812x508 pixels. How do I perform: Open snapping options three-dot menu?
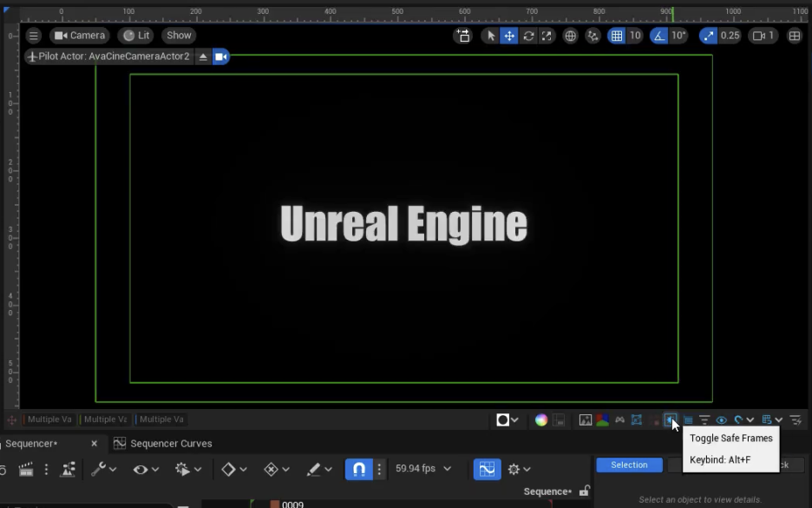[379, 470]
